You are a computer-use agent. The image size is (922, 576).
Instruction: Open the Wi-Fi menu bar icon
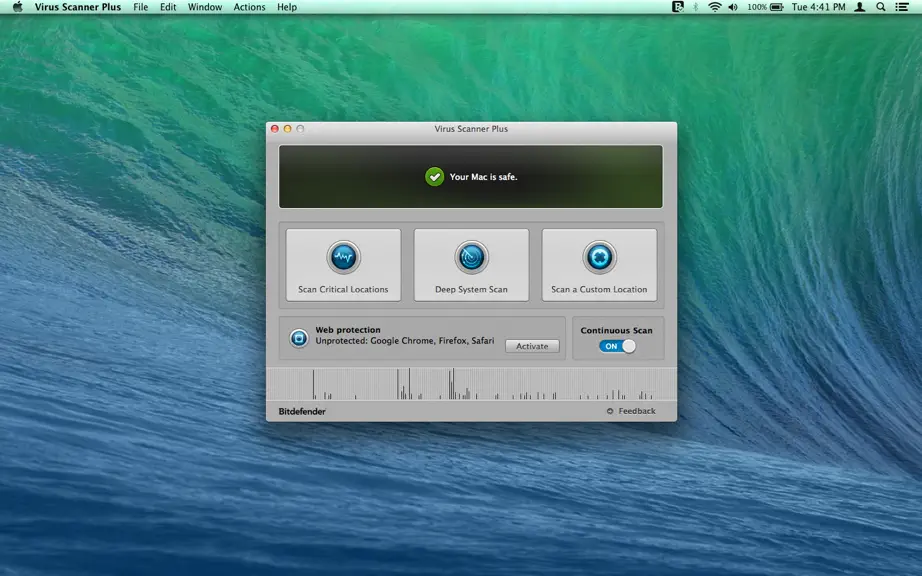pyautogui.click(x=714, y=7)
